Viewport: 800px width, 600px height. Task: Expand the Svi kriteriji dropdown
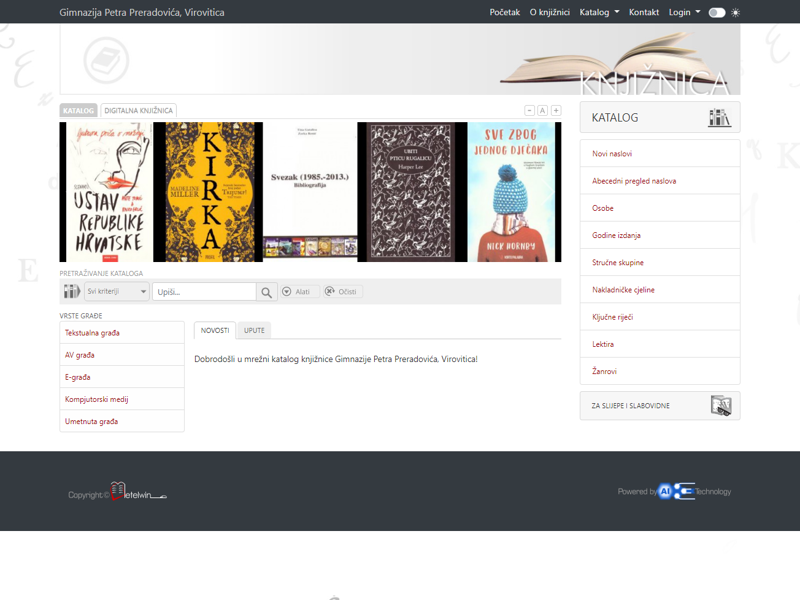click(x=117, y=291)
